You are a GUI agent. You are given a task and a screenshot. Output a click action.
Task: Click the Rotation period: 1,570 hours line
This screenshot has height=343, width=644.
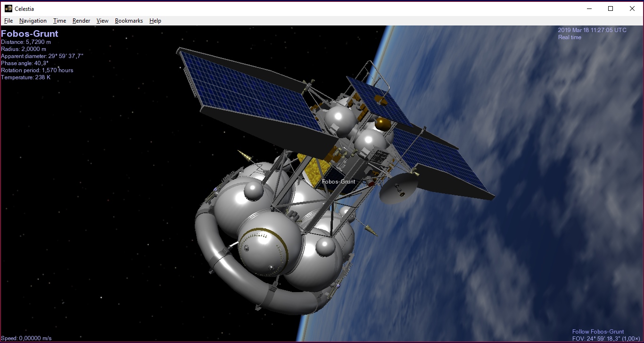(37, 70)
